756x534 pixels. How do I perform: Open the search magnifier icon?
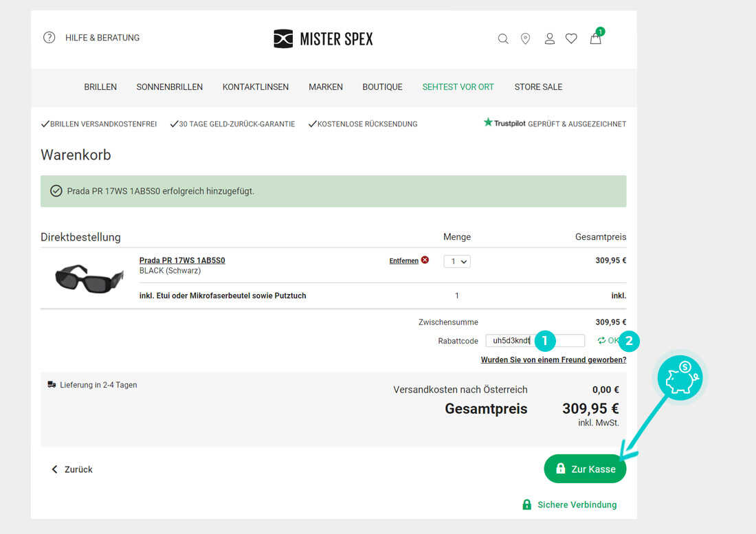pyautogui.click(x=503, y=39)
